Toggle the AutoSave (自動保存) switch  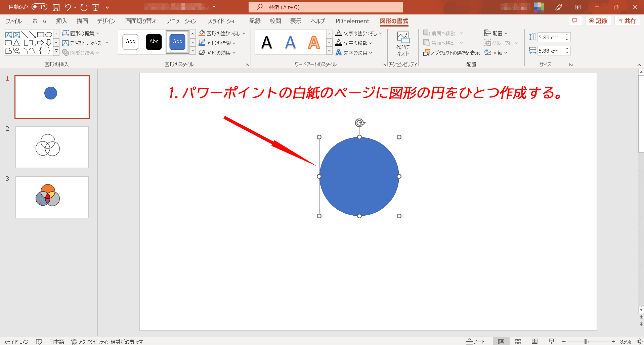39,7
